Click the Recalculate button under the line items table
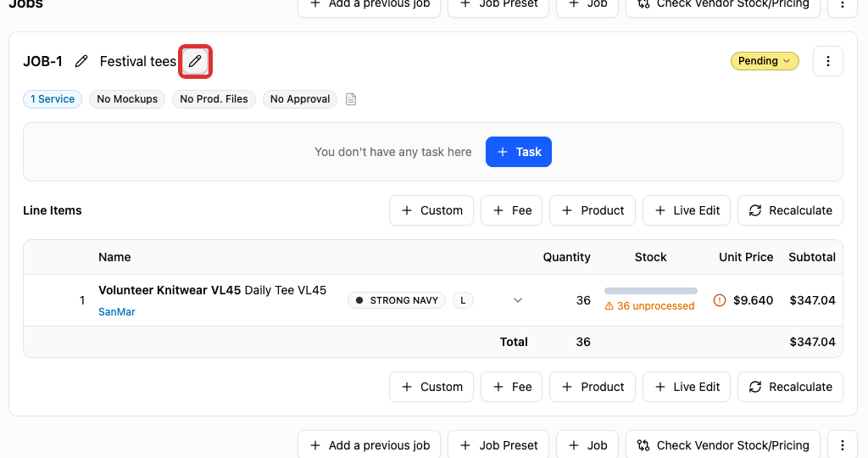Viewport: 868px width, 458px height. coord(790,387)
